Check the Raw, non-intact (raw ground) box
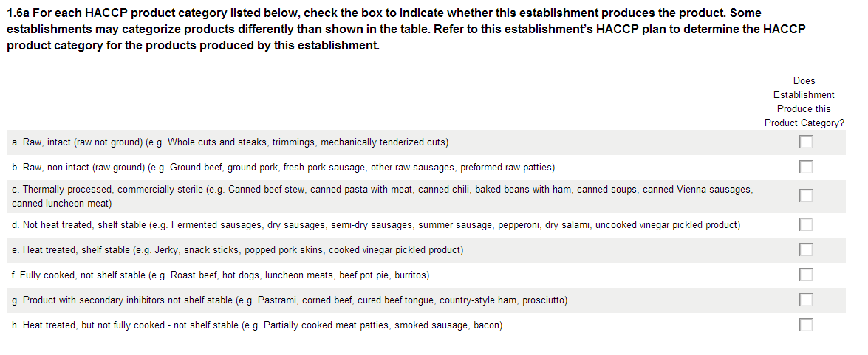Screen dimensions: 868x355 point(806,167)
